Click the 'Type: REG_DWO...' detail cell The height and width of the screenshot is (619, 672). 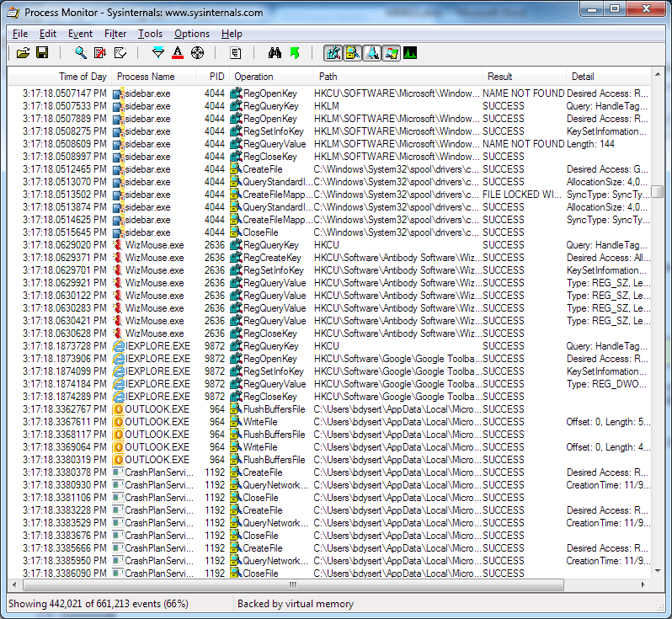pos(606,384)
